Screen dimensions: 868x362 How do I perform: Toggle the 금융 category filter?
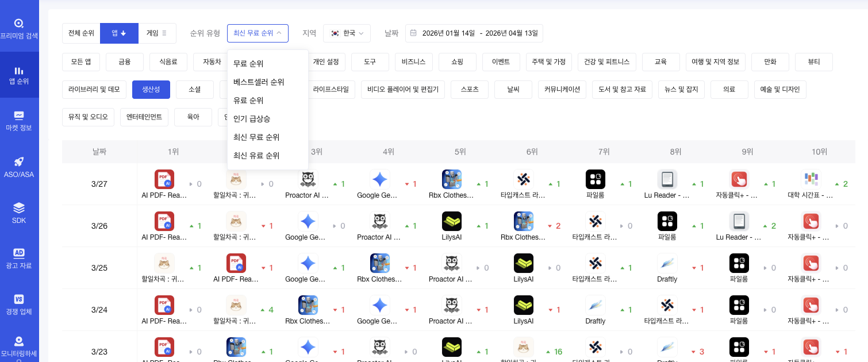pos(124,61)
